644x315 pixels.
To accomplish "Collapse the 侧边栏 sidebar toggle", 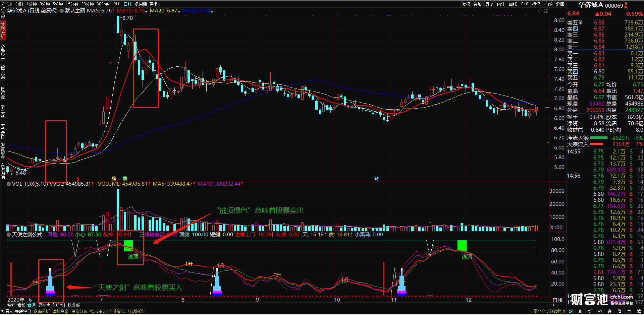I will pos(557,311).
